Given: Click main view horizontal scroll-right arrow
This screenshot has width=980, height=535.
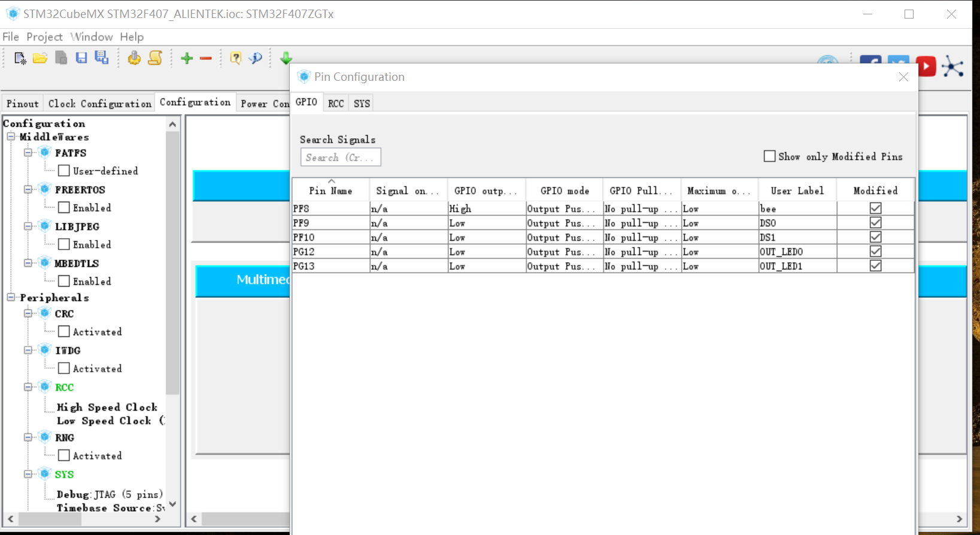Looking at the screenshot, I should coord(959,519).
